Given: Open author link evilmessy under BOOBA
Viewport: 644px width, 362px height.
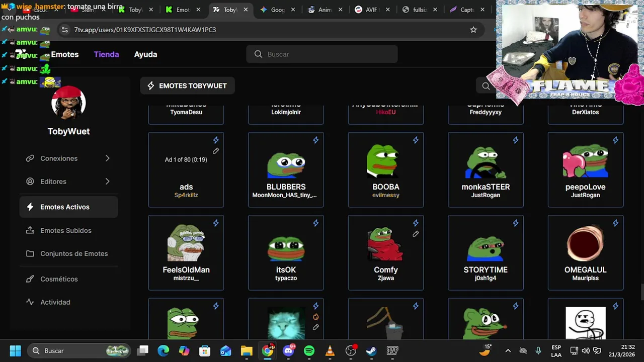Looking at the screenshot, I should [386, 195].
